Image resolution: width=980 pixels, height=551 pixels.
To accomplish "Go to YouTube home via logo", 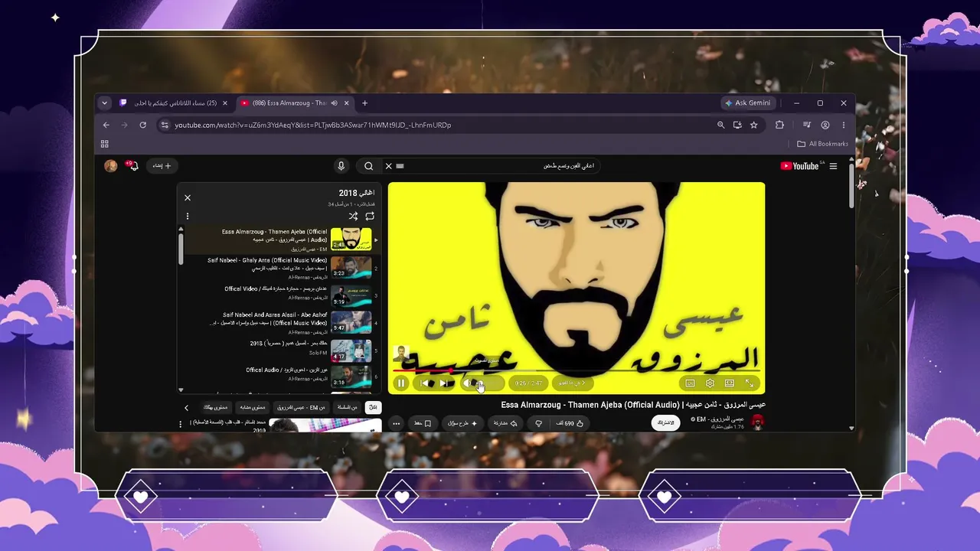I will [x=801, y=166].
